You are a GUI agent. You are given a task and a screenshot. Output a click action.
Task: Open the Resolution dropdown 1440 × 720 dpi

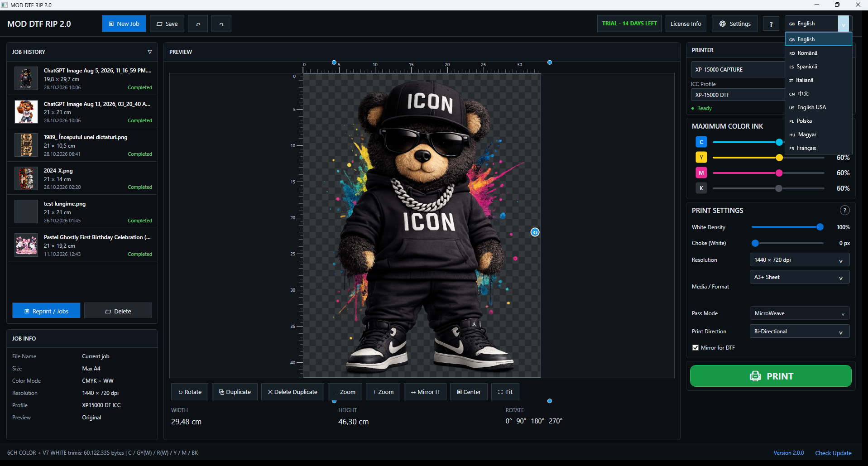pyautogui.click(x=800, y=260)
